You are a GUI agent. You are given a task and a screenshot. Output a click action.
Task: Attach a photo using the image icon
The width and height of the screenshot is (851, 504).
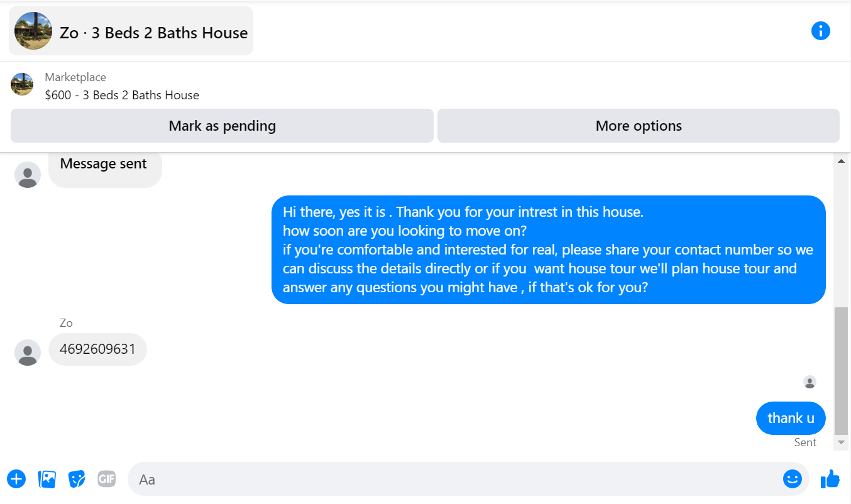point(47,479)
